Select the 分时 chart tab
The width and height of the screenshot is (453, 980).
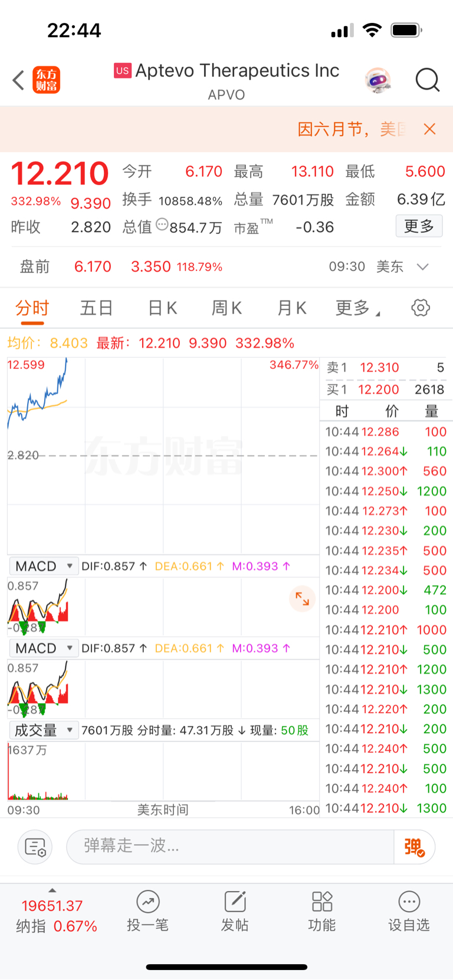[x=32, y=308]
